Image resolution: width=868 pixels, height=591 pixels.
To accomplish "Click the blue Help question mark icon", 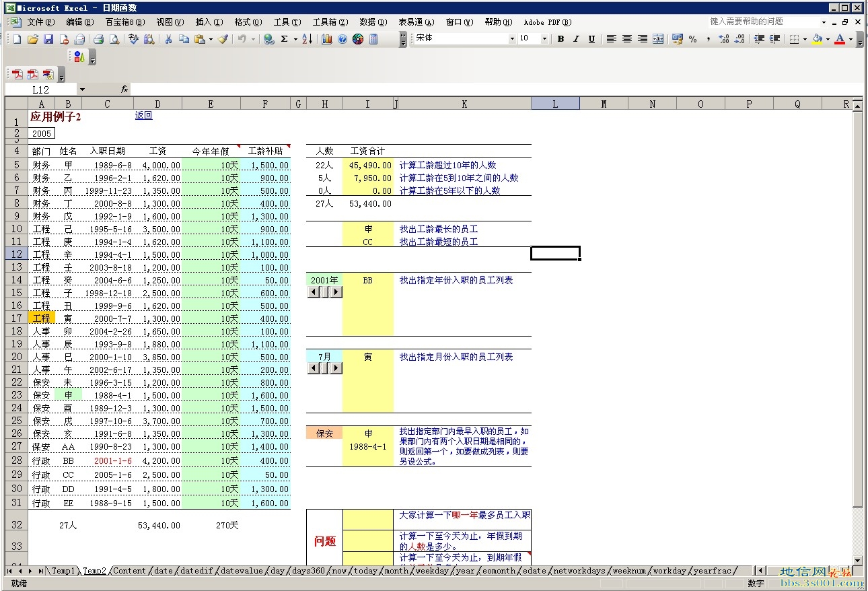I will pos(342,39).
